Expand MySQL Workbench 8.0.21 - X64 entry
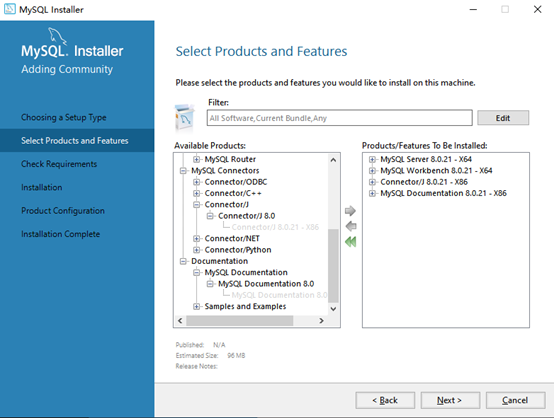Screen dimensions: 554x418 (372, 171)
